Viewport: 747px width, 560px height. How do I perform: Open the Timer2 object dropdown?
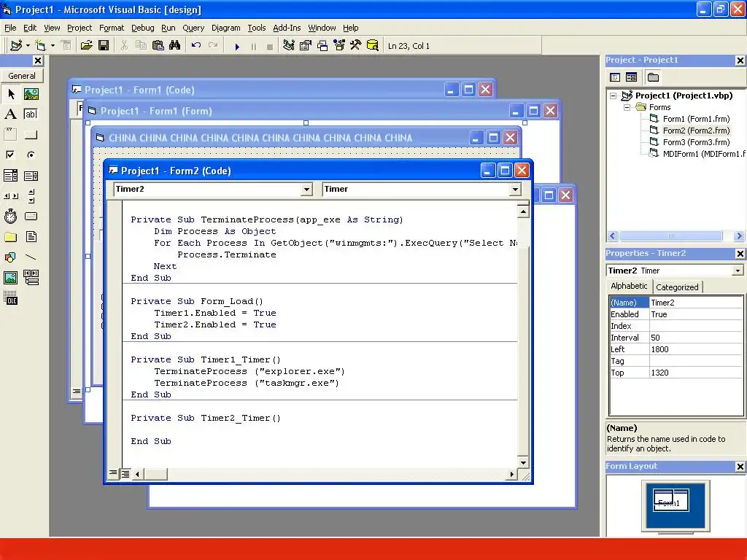(307, 190)
